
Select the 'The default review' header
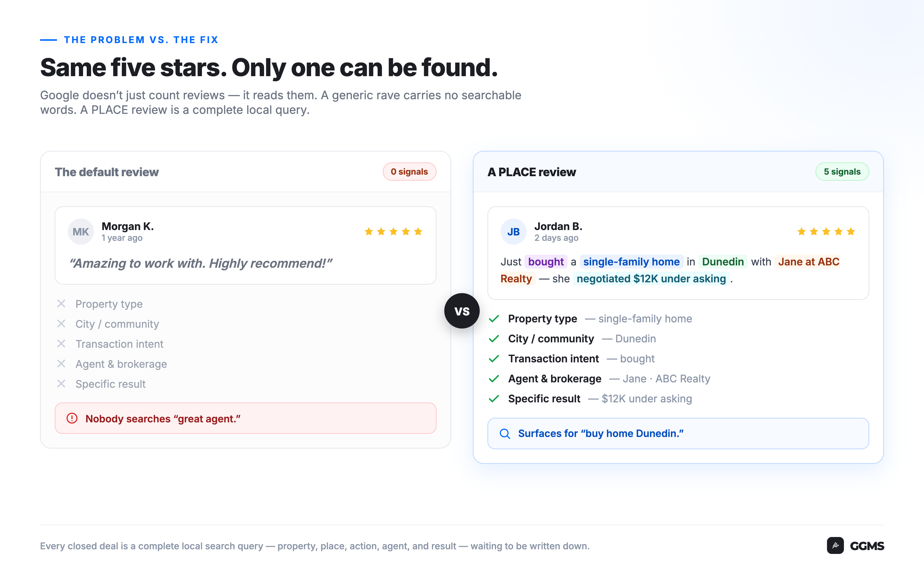[107, 172]
